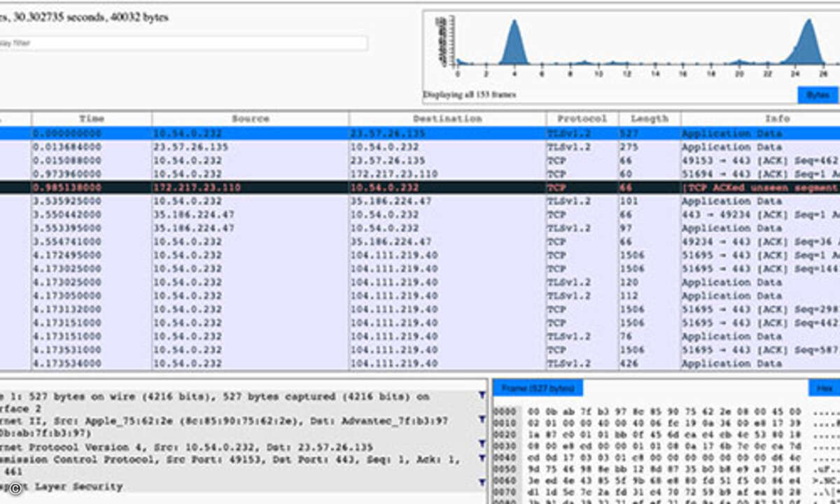The image size is (840, 504).
Task: Select the packet at time 0.015088000
Action: pyautogui.click(x=420, y=160)
